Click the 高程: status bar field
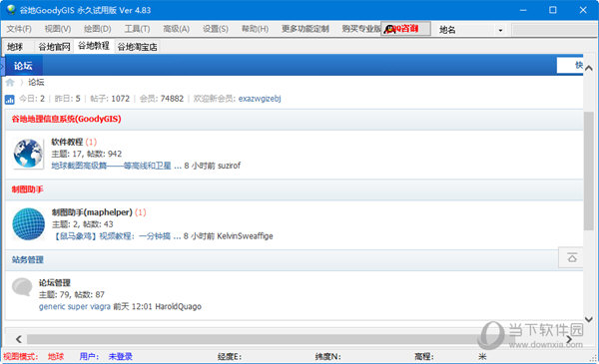The image size is (599, 364). (x=424, y=357)
